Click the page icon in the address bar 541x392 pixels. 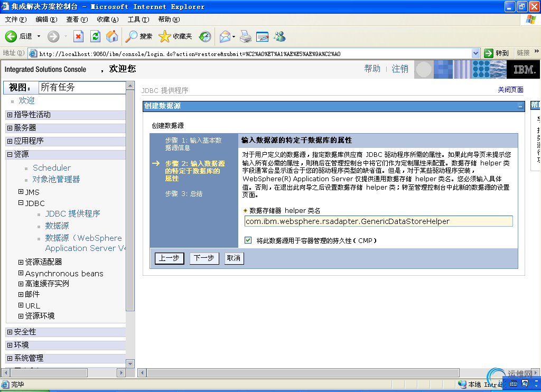pyautogui.click(x=33, y=53)
